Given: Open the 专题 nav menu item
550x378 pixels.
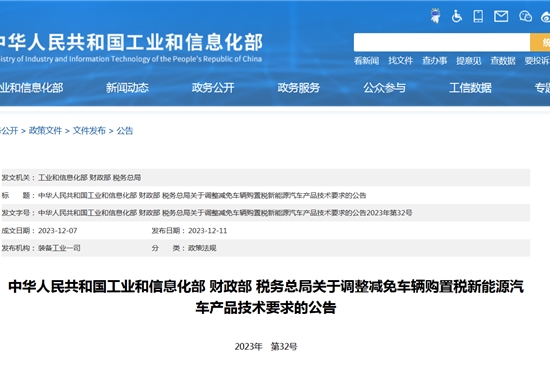Looking at the screenshot, I should (542, 88).
